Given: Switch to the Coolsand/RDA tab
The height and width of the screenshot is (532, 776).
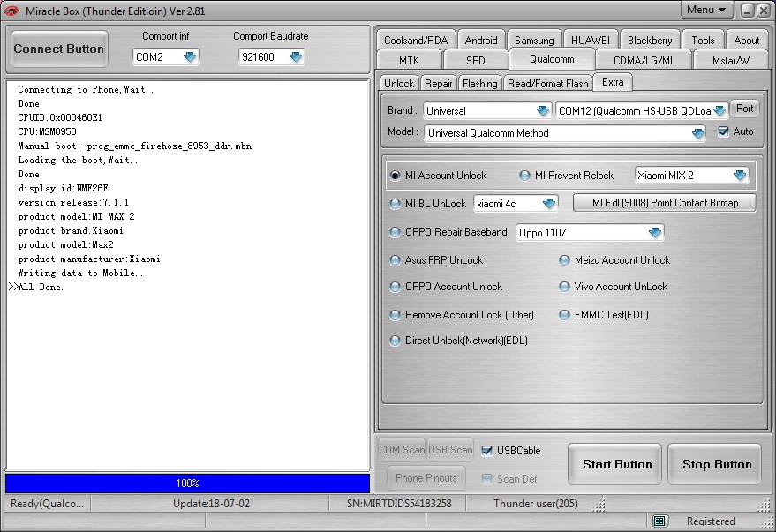Looking at the screenshot, I should tap(416, 40).
